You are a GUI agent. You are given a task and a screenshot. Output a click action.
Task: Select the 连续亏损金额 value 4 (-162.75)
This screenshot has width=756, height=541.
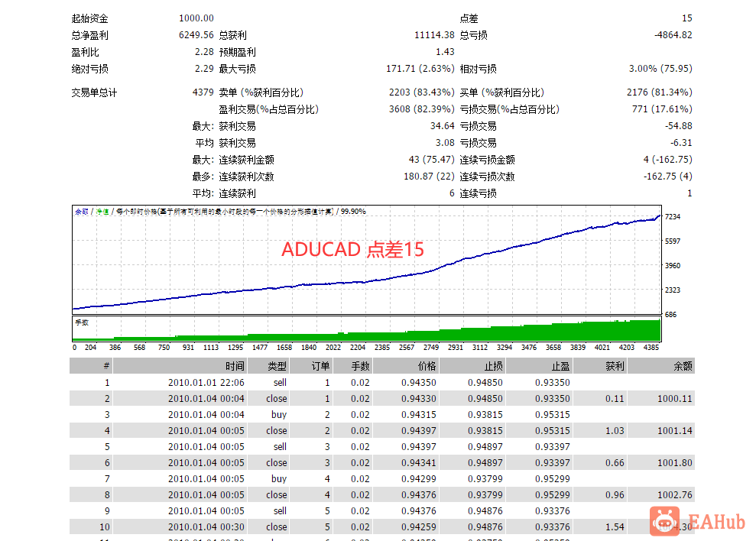668,160
